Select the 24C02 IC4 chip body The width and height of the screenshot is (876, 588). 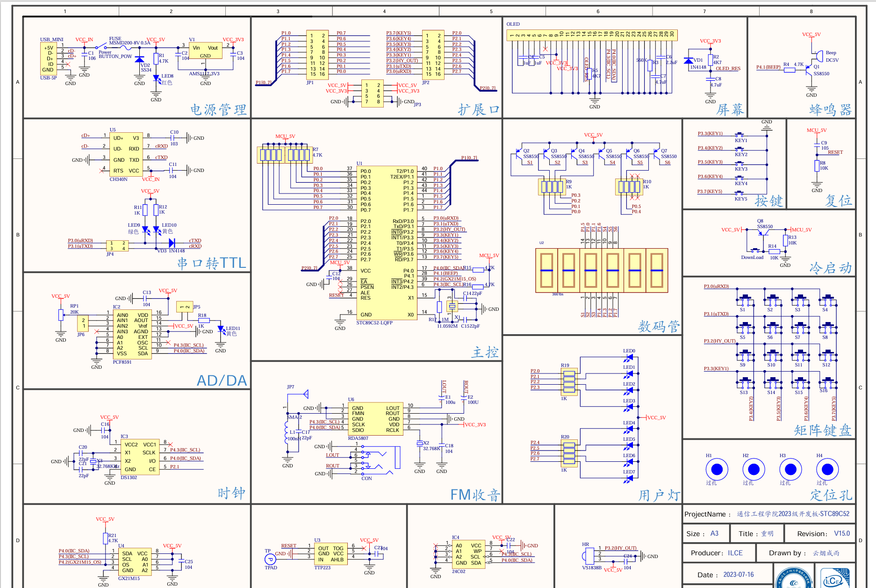pyautogui.click(x=468, y=554)
